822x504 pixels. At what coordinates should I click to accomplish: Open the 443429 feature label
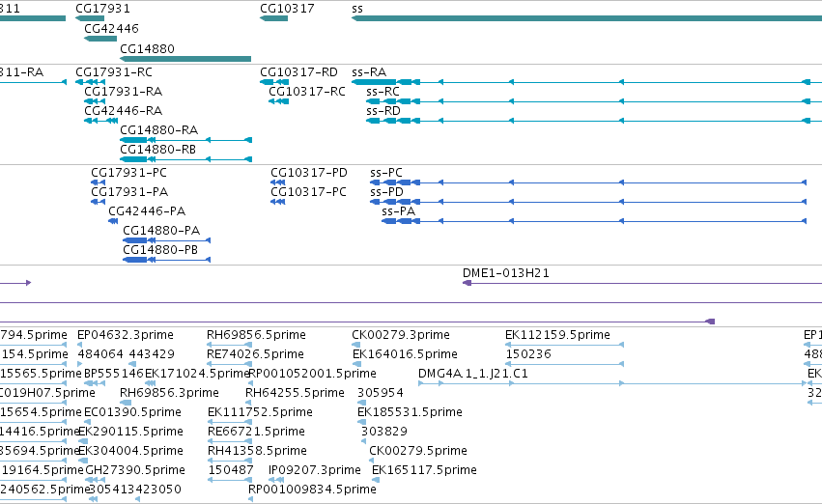click(x=152, y=354)
